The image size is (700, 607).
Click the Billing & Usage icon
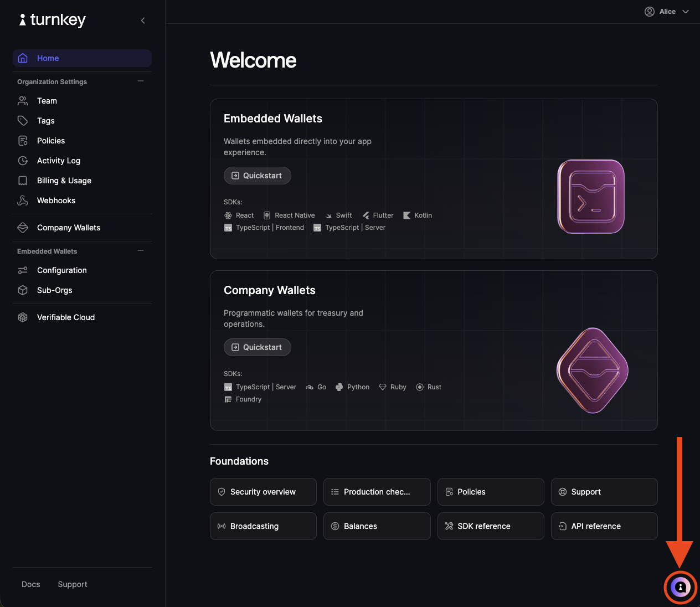(23, 181)
